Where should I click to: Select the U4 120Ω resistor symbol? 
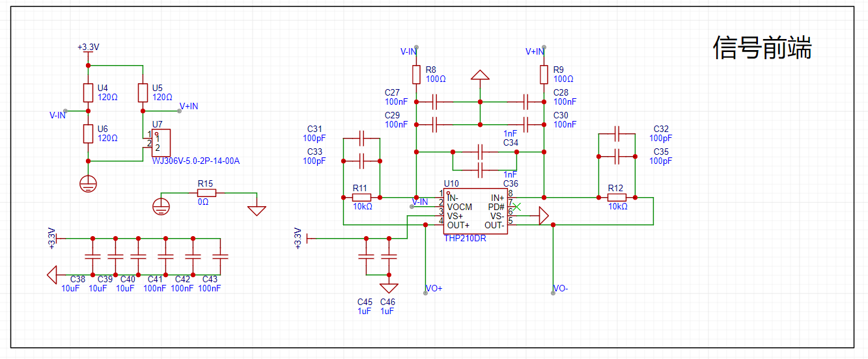pyautogui.click(x=89, y=92)
